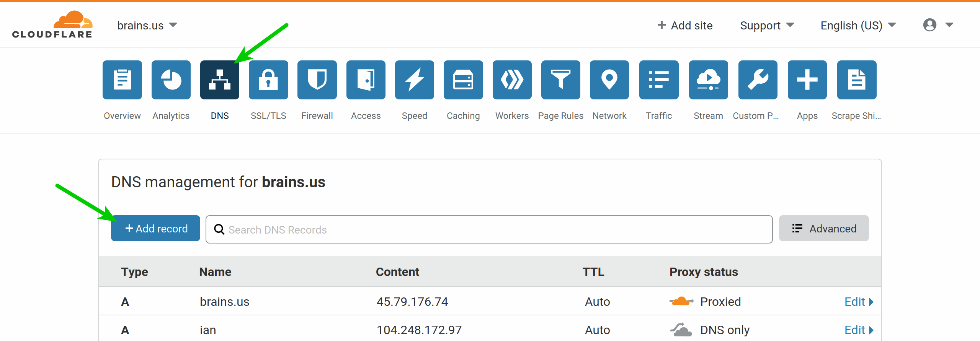The width and height of the screenshot is (980, 341).
Task: Open the brains.us site selector dropdown
Action: pyautogui.click(x=147, y=25)
